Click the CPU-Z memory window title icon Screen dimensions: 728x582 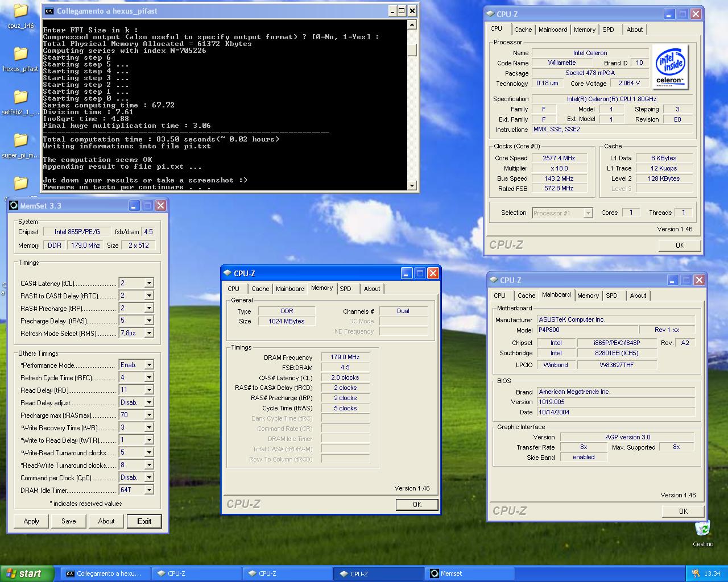[227, 273]
